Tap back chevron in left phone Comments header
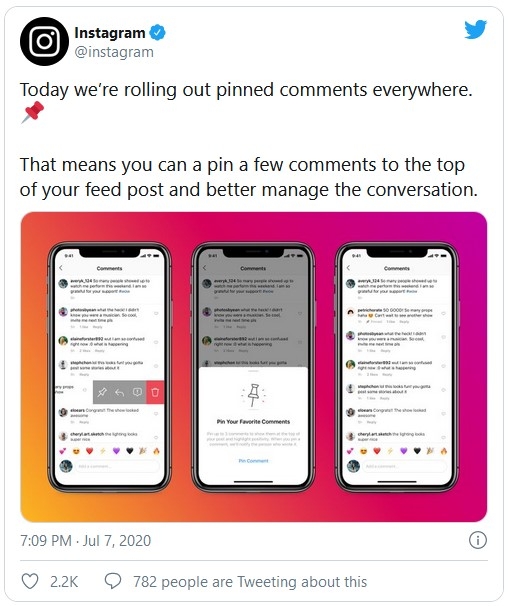The width and height of the screenshot is (508, 606). coord(61,268)
